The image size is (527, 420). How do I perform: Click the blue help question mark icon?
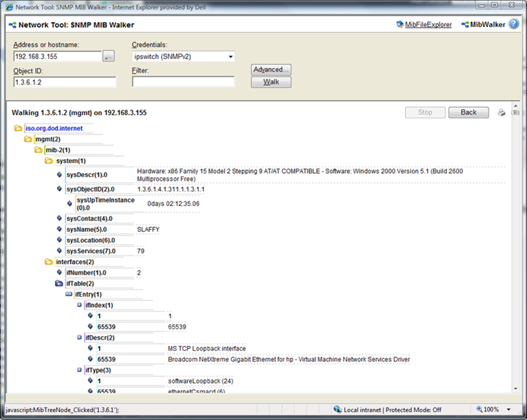[513, 24]
